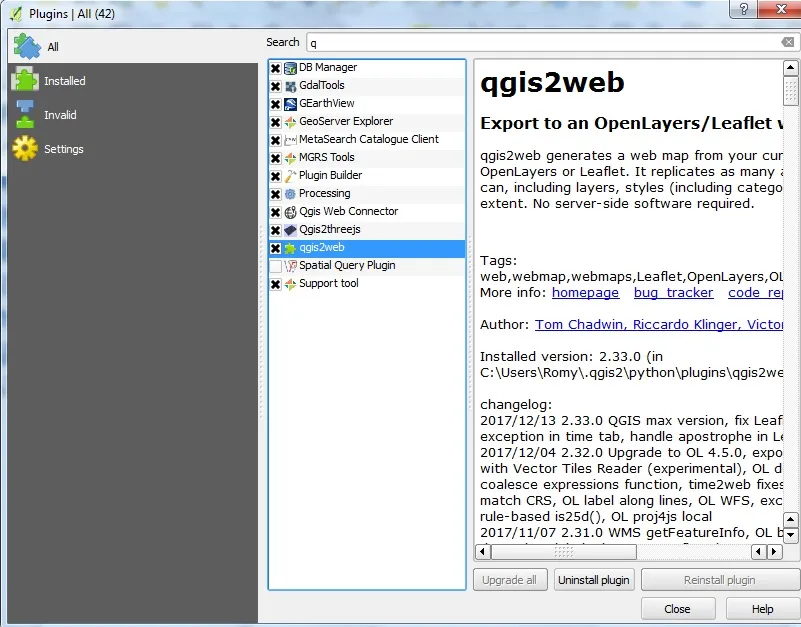Select the Plugin Builder row

[x=367, y=176]
